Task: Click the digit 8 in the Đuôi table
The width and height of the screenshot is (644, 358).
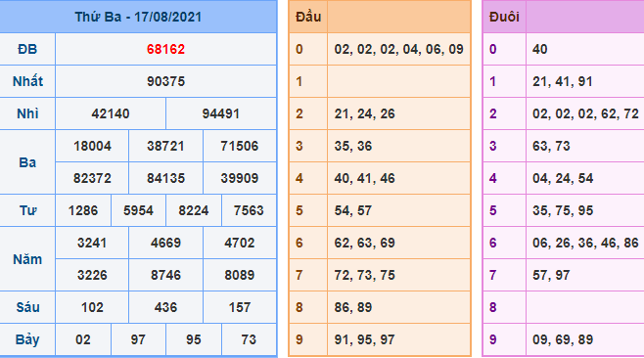Action: pyautogui.click(x=493, y=307)
